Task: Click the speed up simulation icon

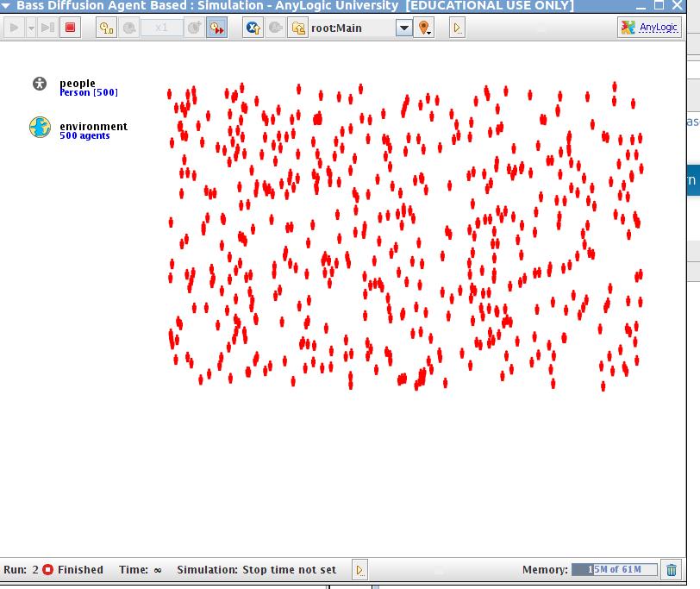Action: (x=194, y=28)
